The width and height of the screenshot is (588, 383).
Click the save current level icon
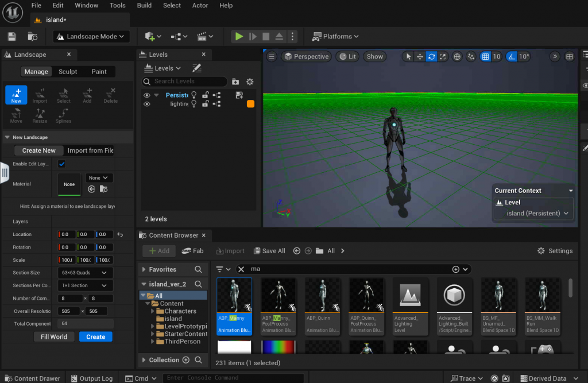(x=11, y=36)
